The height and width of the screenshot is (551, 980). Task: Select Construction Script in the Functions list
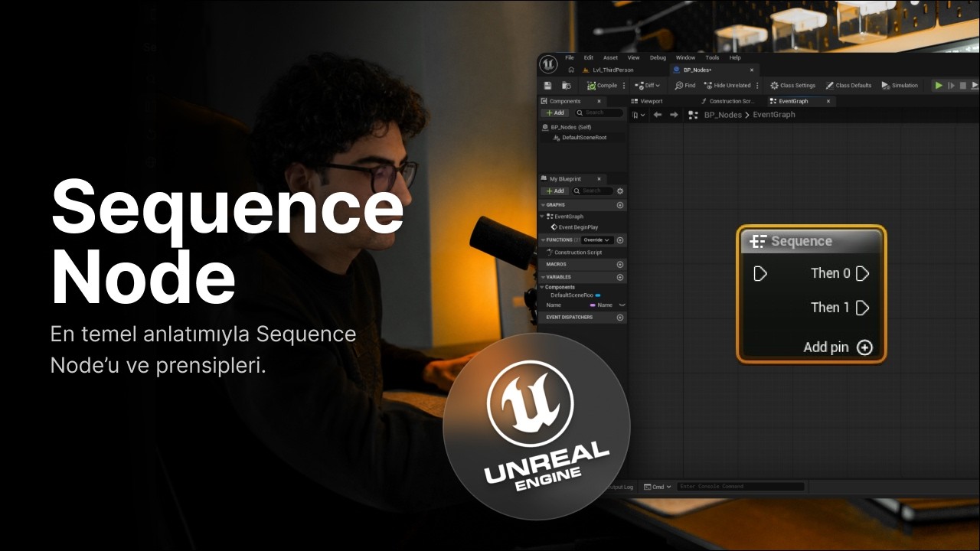[573, 253]
